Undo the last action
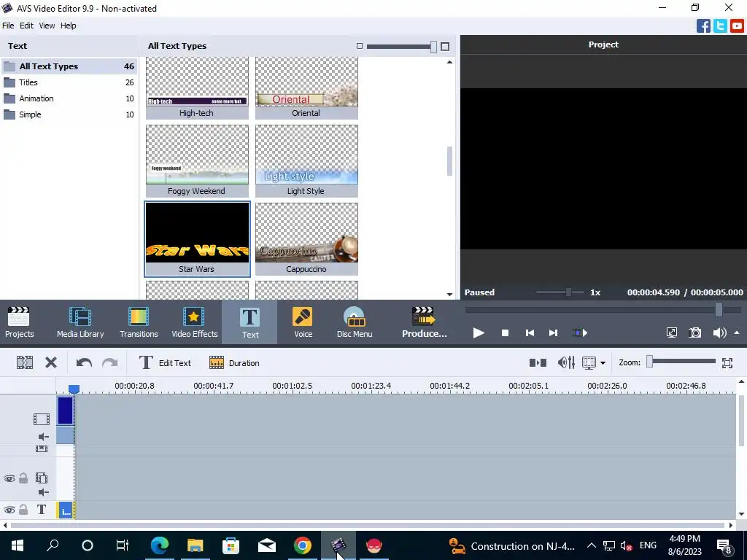Viewport: 747px width, 560px height. [84, 363]
